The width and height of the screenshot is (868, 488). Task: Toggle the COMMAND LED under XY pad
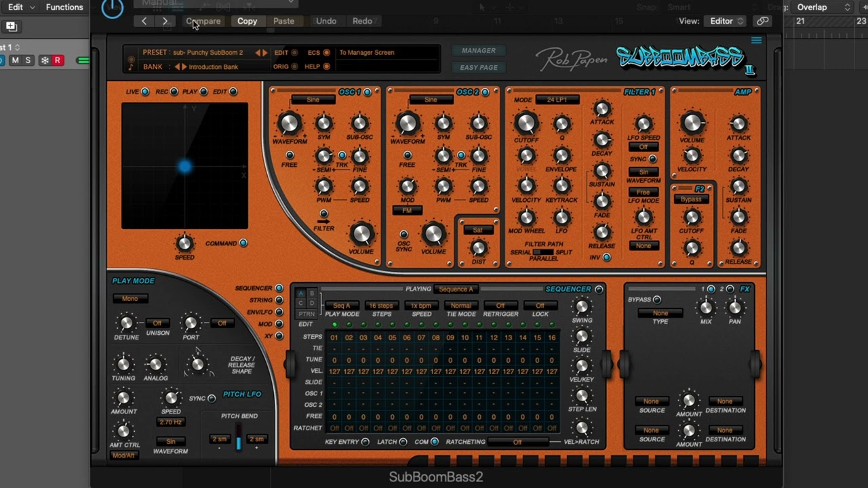(243, 243)
